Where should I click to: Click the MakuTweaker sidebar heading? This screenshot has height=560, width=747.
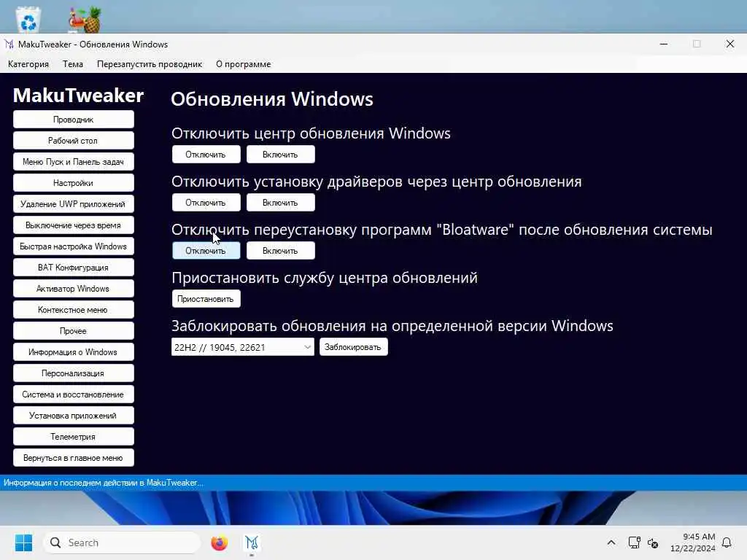pos(78,96)
